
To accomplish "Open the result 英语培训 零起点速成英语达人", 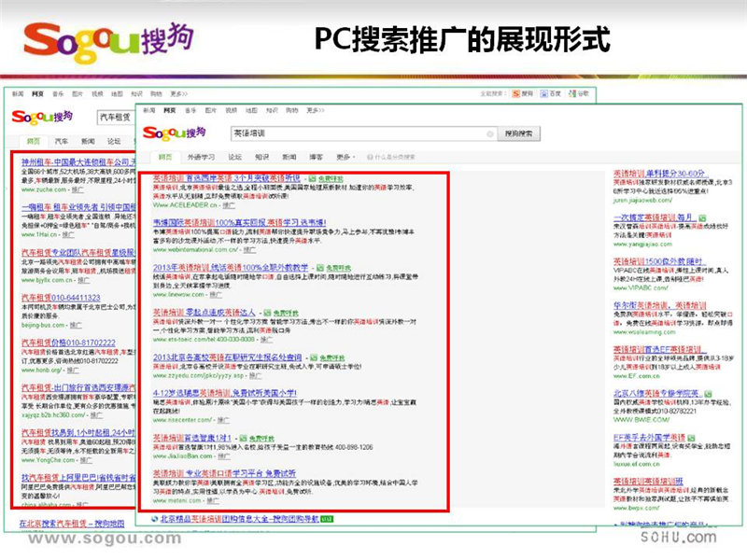I will (204, 313).
